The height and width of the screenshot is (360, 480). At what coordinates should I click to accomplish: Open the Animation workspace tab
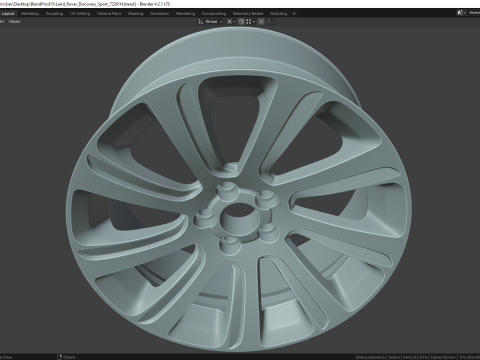tap(160, 14)
